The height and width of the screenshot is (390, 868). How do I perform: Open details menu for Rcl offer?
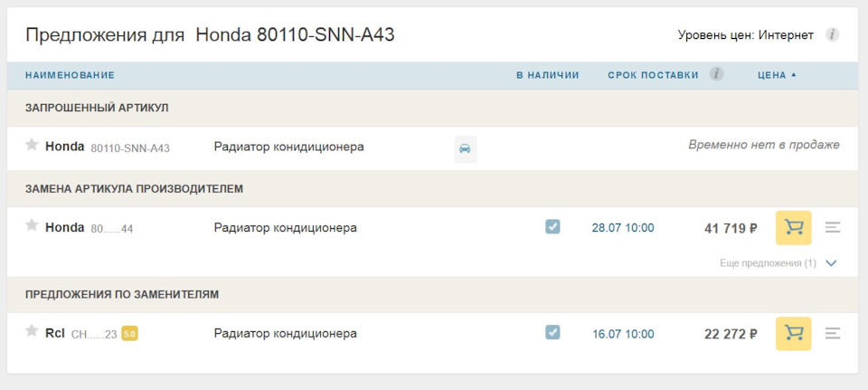click(x=833, y=334)
